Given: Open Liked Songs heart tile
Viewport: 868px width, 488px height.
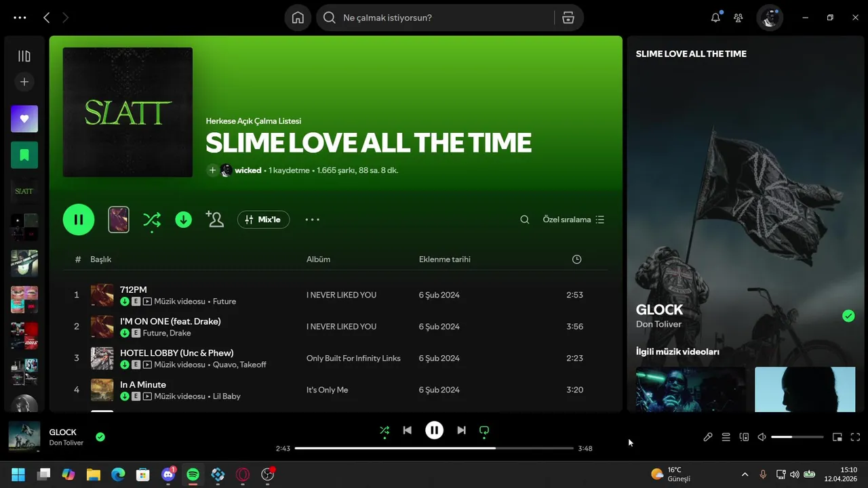Looking at the screenshot, I should 24,119.
